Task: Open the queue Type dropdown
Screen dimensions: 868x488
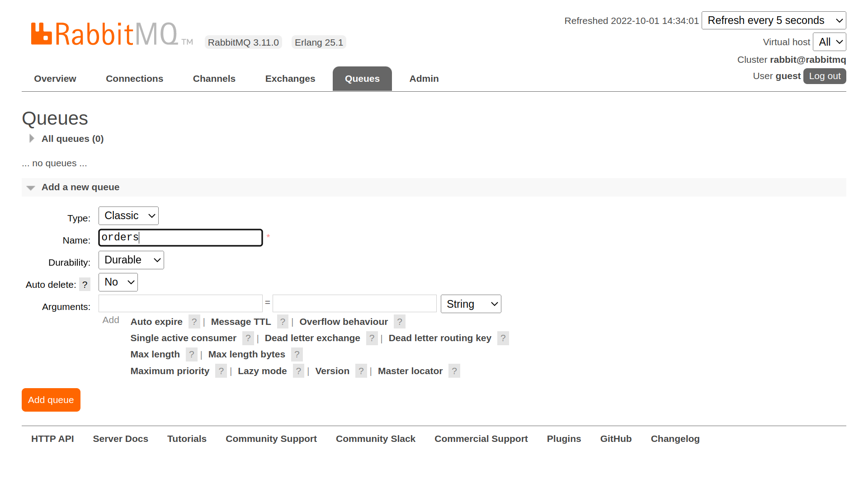Action: pyautogui.click(x=128, y=216)
